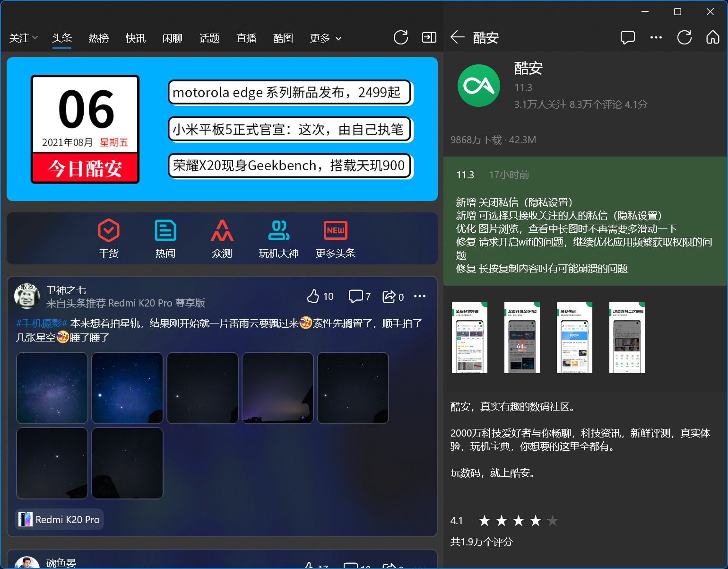View 动态支持二次编辑 app screenshot
The image size is (728, 569).
pyautogui.click(x=627, y=338)
